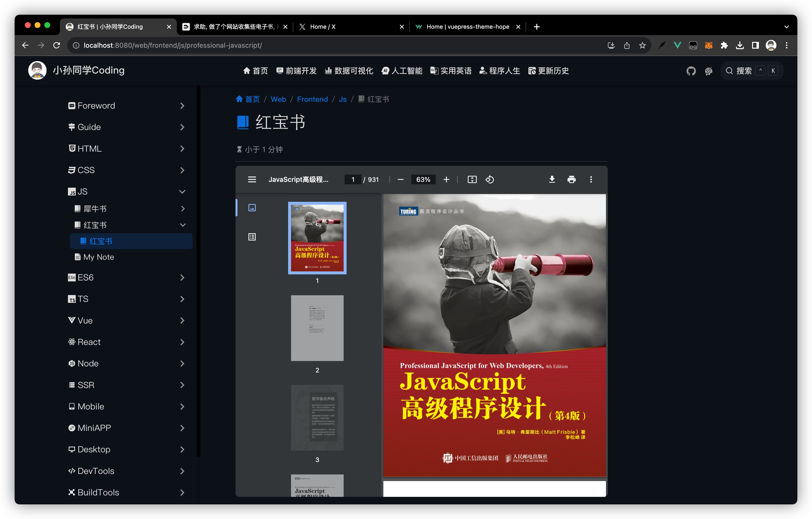
Task: Collapse the 红宝书 sidebar group
Action: click(130, 225)
